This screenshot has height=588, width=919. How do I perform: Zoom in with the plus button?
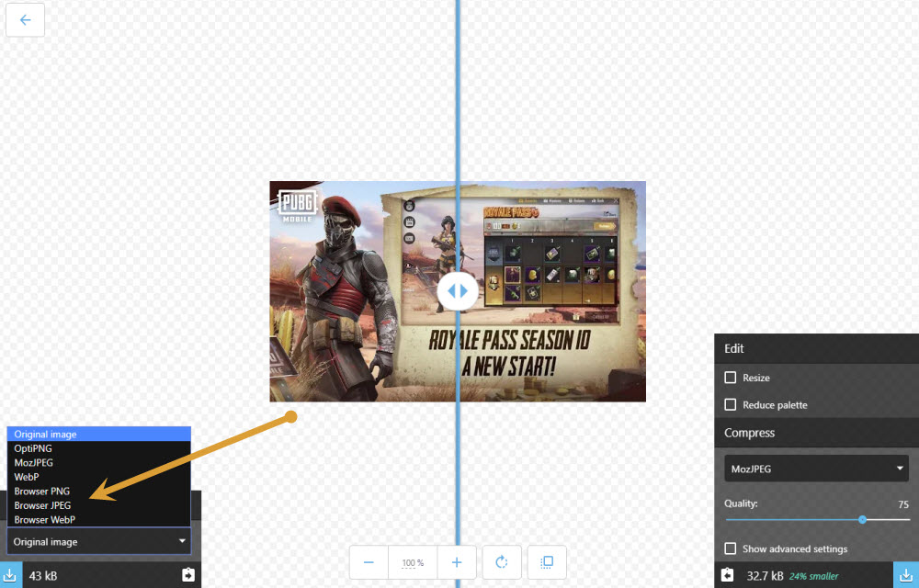click(457, 562)
